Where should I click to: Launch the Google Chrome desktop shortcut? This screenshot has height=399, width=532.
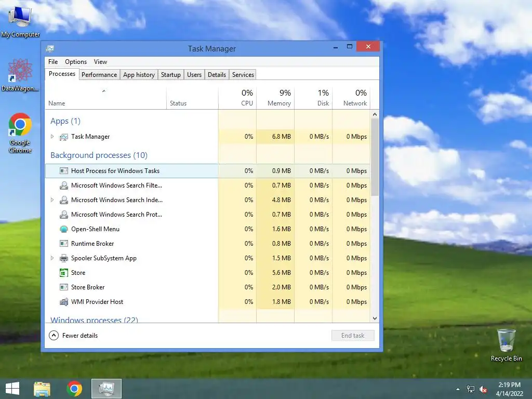coord(20,132)
